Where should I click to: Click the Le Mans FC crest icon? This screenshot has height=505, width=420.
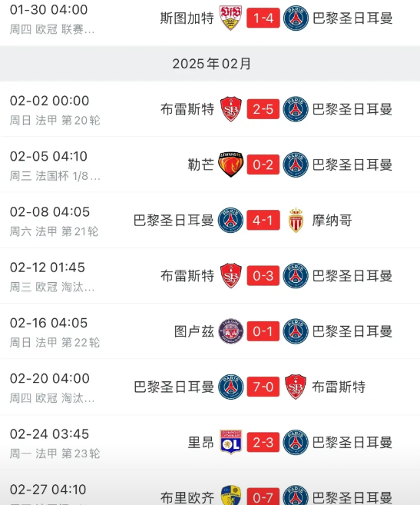coord(230,164)
